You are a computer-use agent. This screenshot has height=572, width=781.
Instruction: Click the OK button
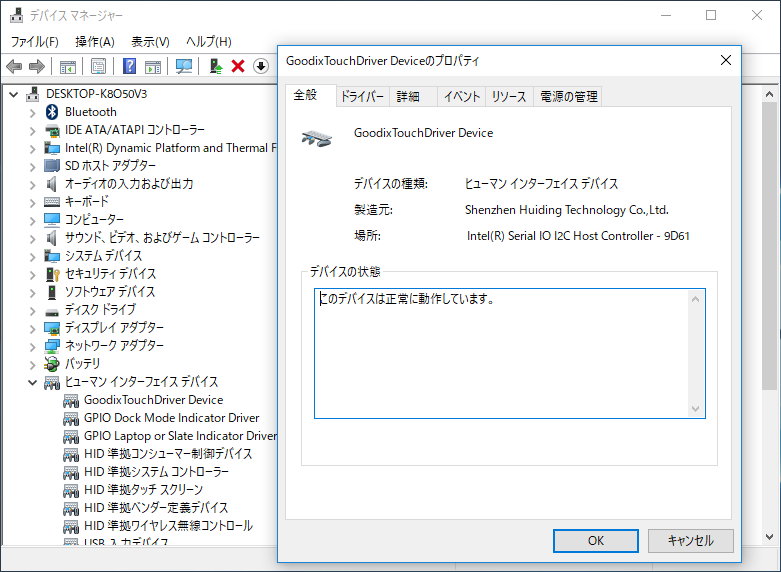pos(596,541)
